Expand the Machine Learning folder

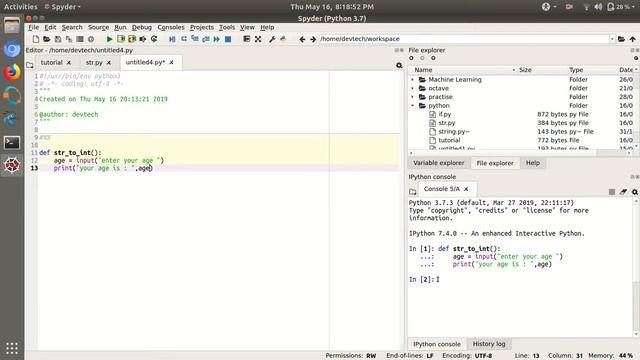tap(412, 80)
